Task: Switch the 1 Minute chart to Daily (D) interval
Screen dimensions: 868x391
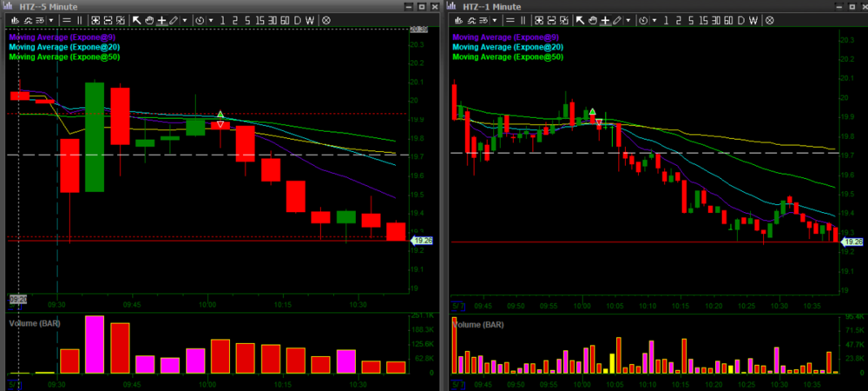Action: click(x=740, y=19)
